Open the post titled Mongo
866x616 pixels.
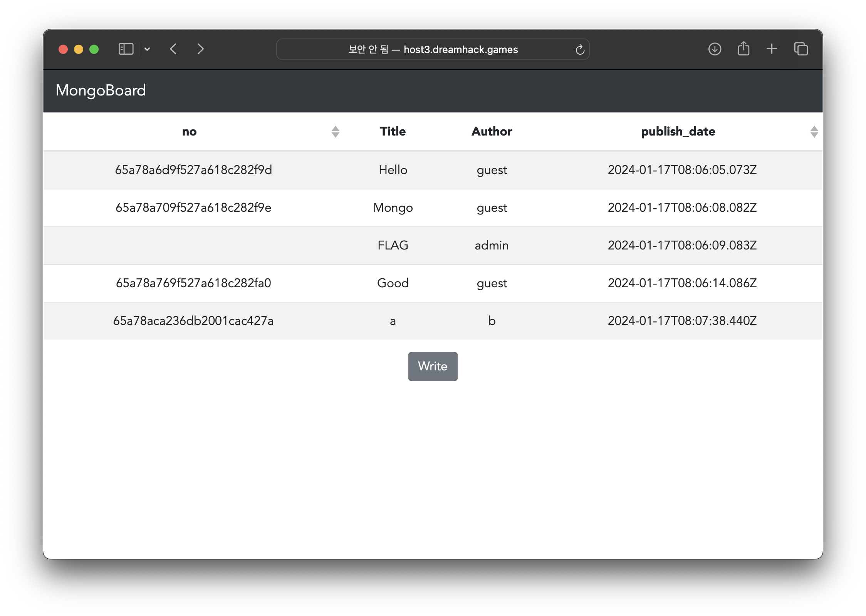393,208
